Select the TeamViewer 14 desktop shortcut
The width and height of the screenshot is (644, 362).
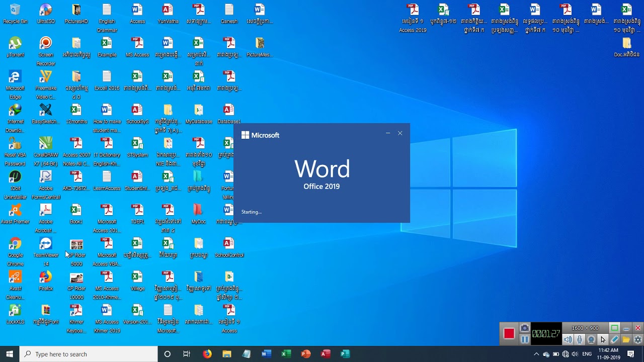click(x=46, y=251)
